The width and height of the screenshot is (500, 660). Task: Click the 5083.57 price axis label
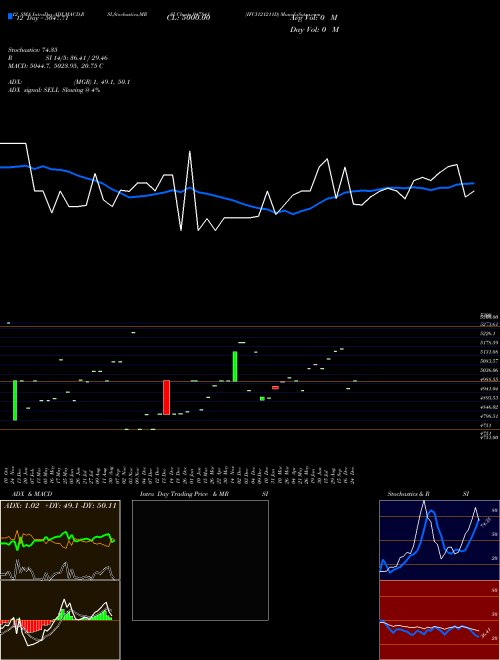489,361
